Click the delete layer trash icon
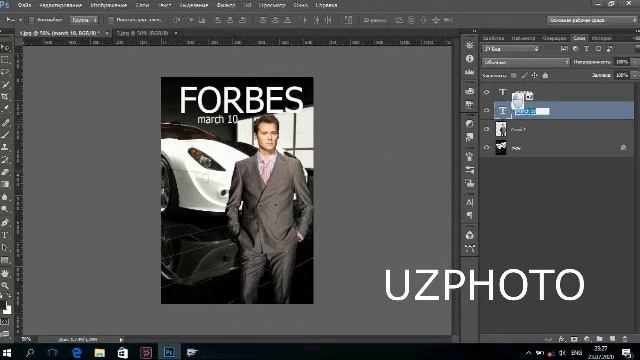Screen dimensions: 640x360 pos(625,339)
